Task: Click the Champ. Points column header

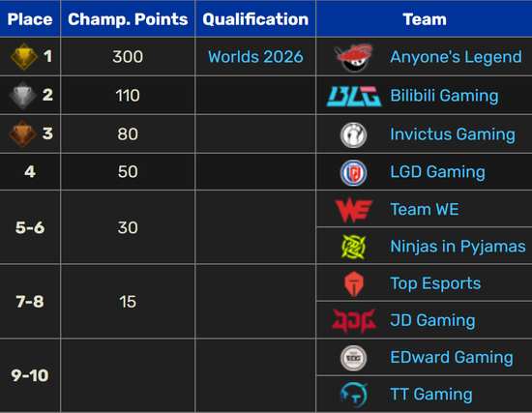Action: pos(128,19)
